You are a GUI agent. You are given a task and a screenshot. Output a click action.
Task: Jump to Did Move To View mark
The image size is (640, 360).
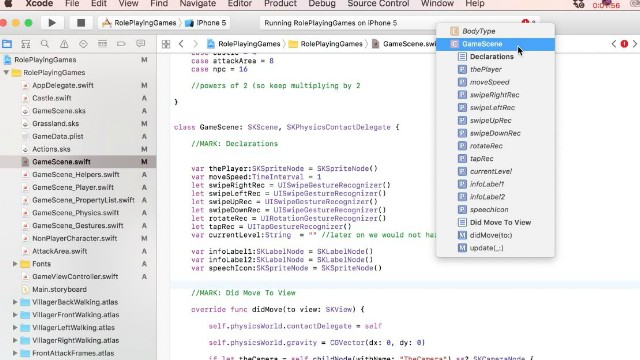495,222
